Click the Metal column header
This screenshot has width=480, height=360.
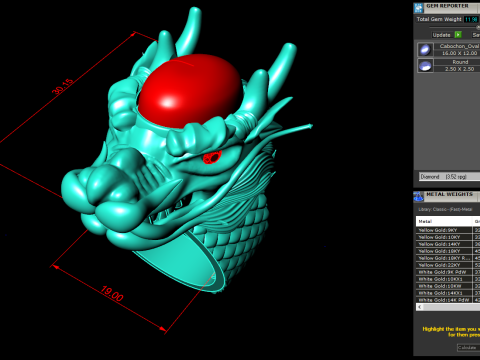coord(444,221)
